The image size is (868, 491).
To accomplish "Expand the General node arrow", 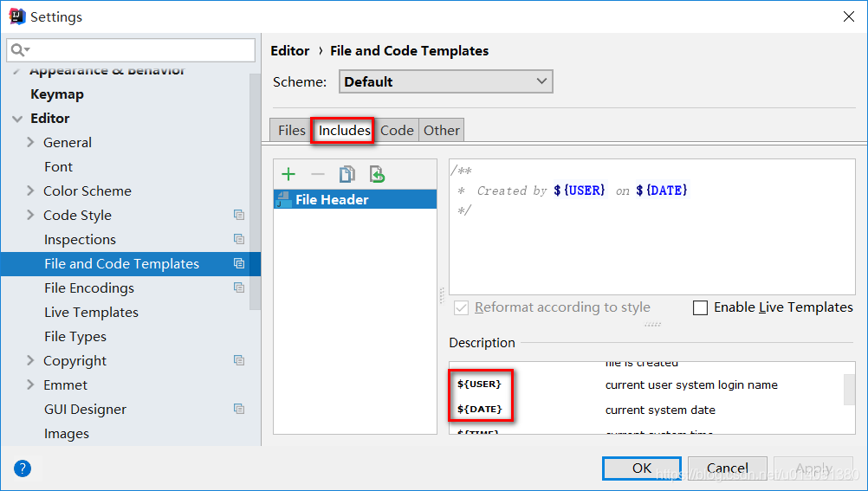I will coord(30,142).
